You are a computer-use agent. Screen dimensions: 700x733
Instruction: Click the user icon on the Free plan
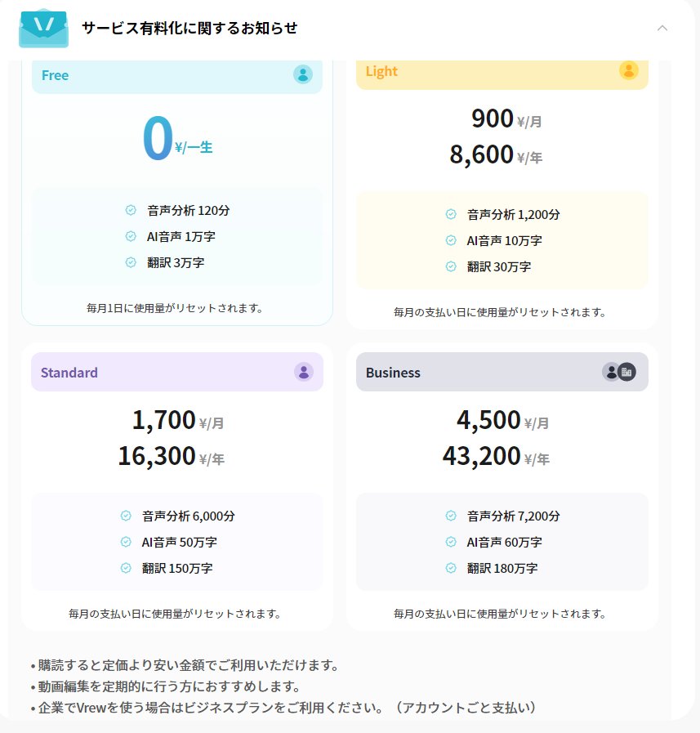click(302, 74)
